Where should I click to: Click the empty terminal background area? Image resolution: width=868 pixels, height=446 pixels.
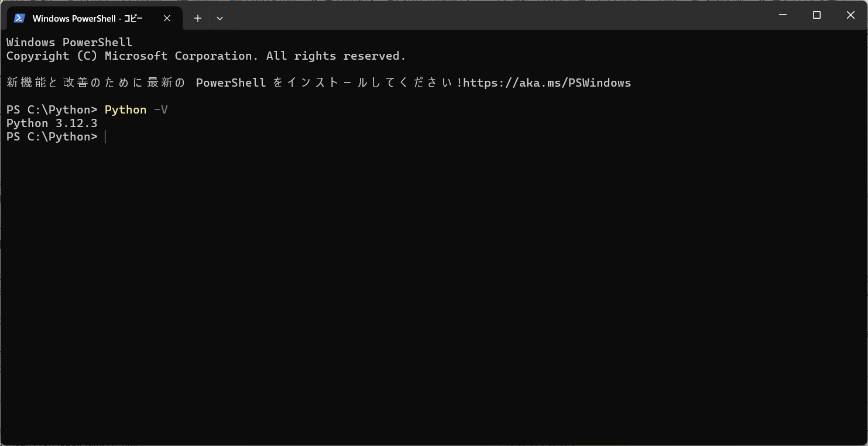pos(410,281)
